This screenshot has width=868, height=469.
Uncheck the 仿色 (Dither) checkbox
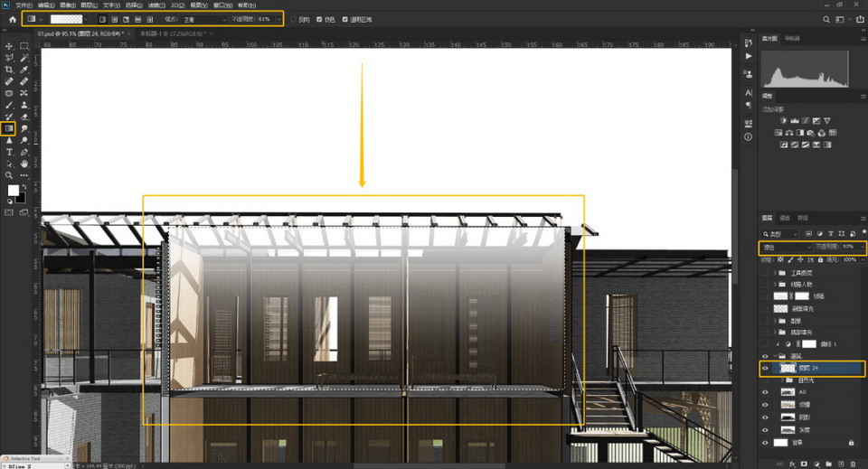319,19
